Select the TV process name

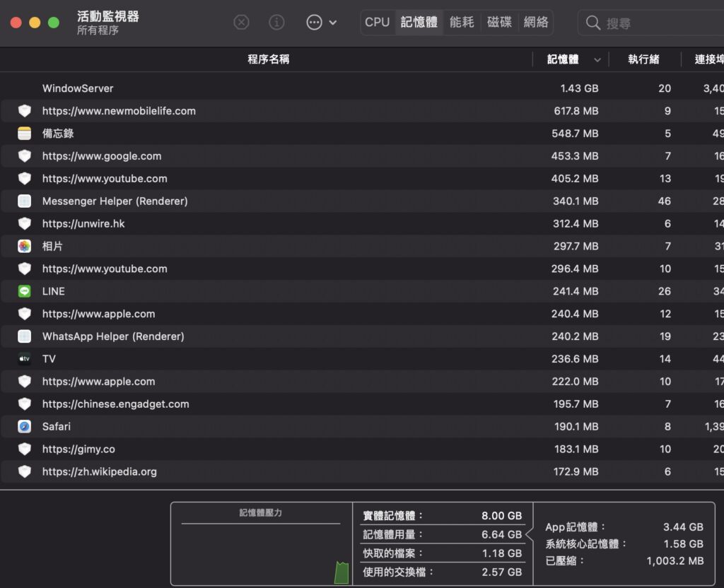click(x=49, y=358)
